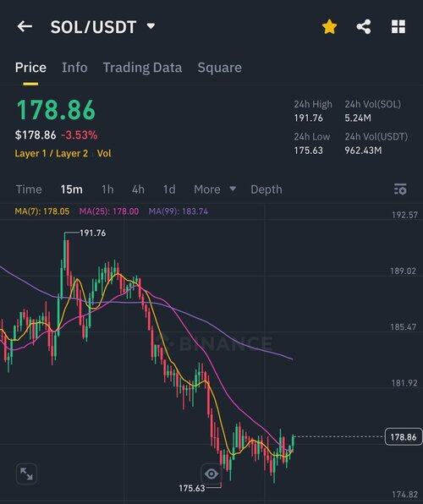This screenshot has height=504, width=423.
Task: Expand the SOL/USDT pair dropdown arrow
Action: 151,25
